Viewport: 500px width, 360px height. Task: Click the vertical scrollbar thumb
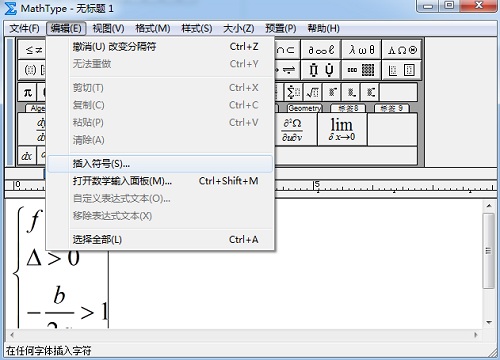click(x=489, y=251)
